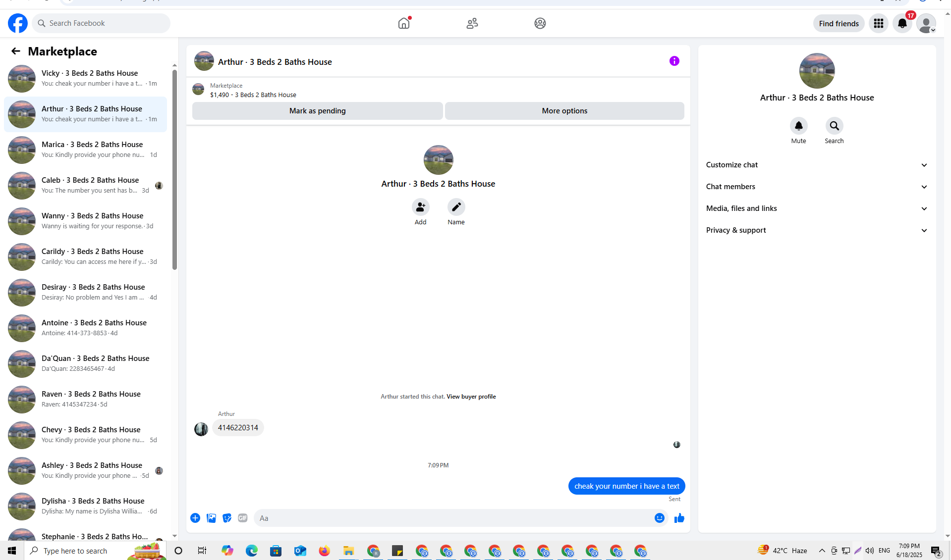The width and height of the screenshot is (951, 560).
Task: Click the Search Facebook field
Action: [101, 23]
